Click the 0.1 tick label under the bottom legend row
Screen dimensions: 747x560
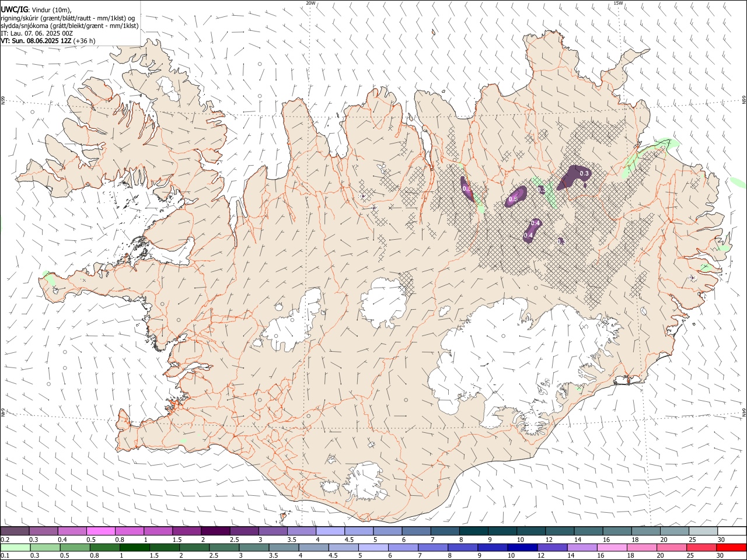click(5, 556)
